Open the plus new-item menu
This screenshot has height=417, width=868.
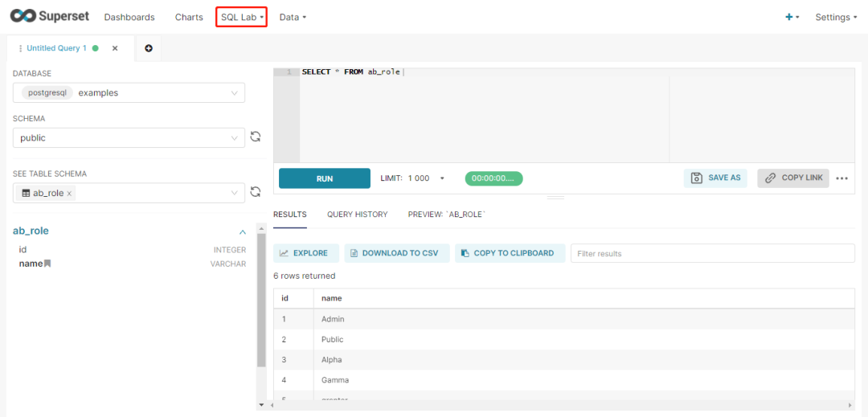792,17
